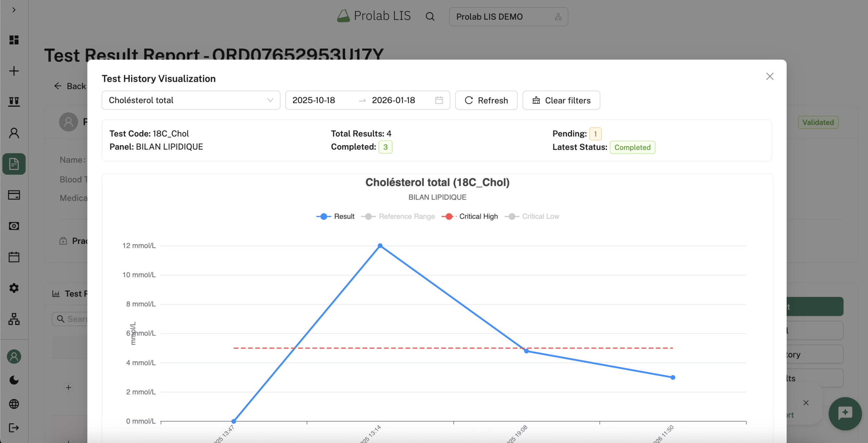Click the Clear filters button
The width and height of the screenshot is (868, 443).
561,100
